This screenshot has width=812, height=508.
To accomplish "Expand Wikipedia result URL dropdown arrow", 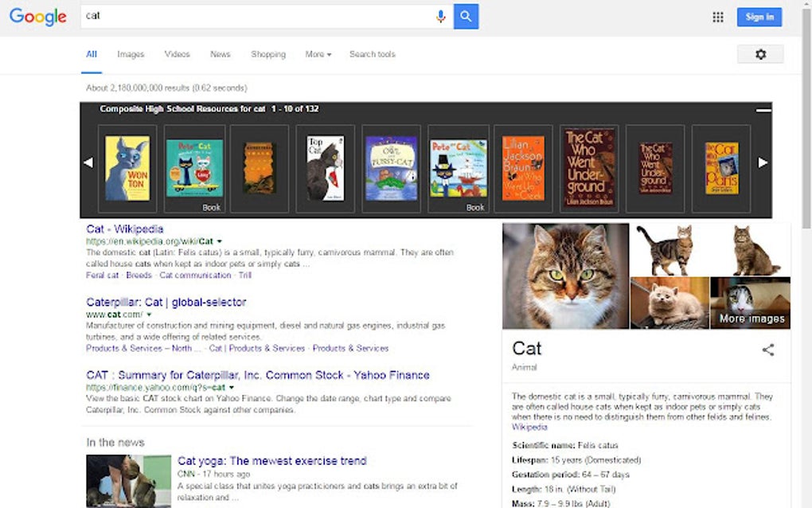I will pos(220,241).
